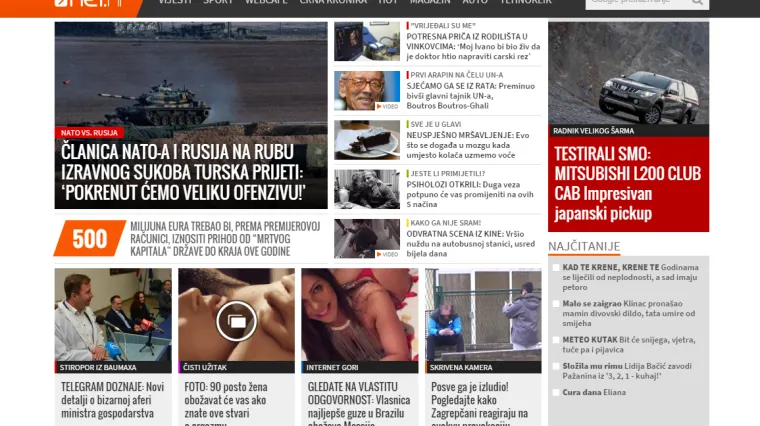Image resolution: width=760 pixels, height=426 pixels.
Task: Open the chocolate cake thumbnail
Action: coord(367,140)
